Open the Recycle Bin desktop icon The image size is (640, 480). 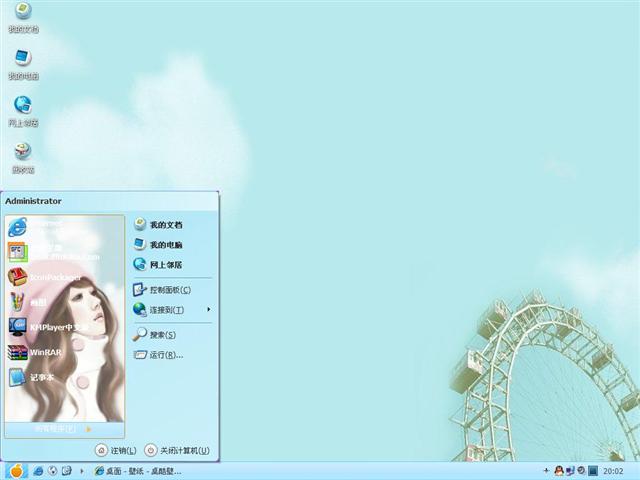pos(23,158)
